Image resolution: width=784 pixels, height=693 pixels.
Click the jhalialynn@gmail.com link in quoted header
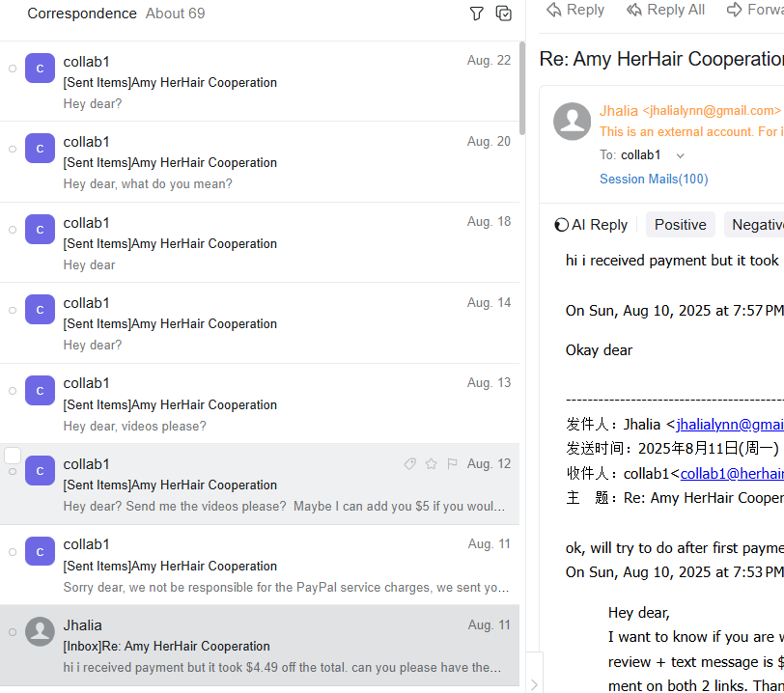[x=729, y=424]
